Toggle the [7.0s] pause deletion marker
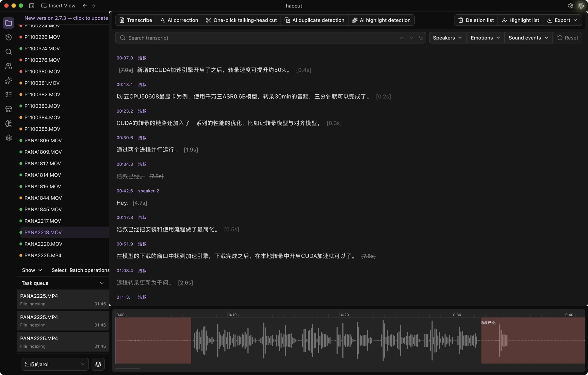Viewport: 588px width, 375px height. pos(126,70)
